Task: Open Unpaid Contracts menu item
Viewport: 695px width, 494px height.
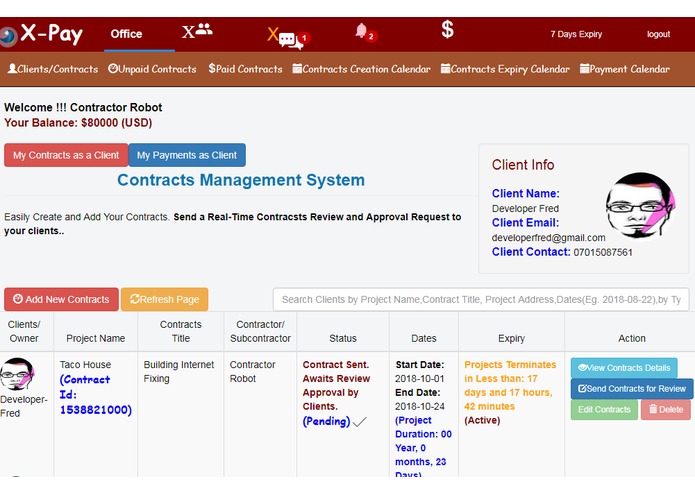Action: click(152, 69)
